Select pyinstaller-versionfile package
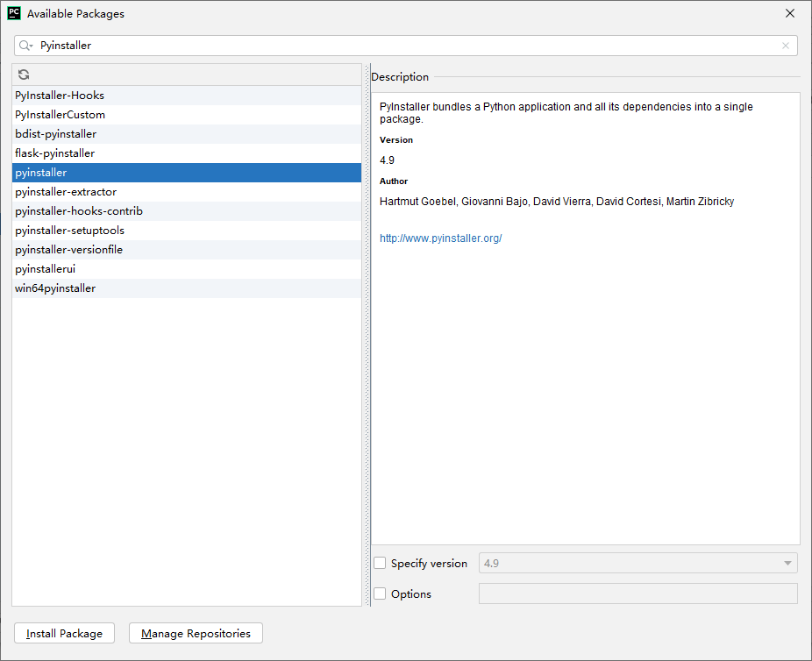This screenshot has width=812, height=661. 187,250
